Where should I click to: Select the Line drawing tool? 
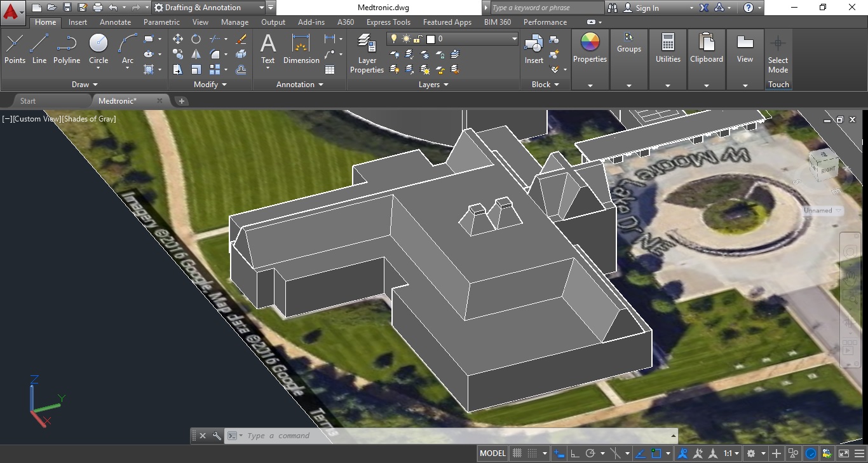pyautogui.click(x=39, y=48)
